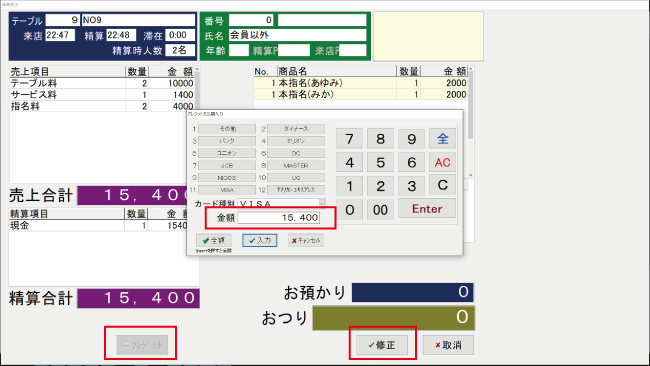Click the おつり change amount display
The width and height of the screenshot is (650, 366).
(393, 318)
